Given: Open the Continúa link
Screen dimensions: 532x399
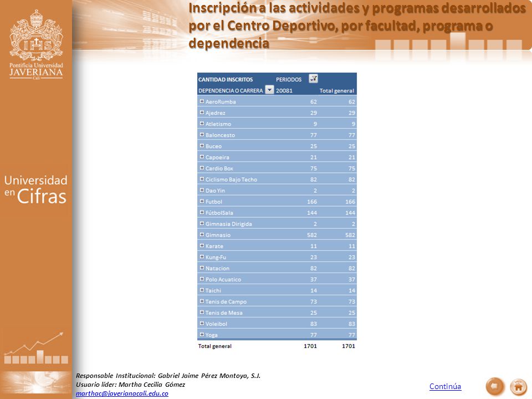Looking at the screenshot, I should click(445, 386).
